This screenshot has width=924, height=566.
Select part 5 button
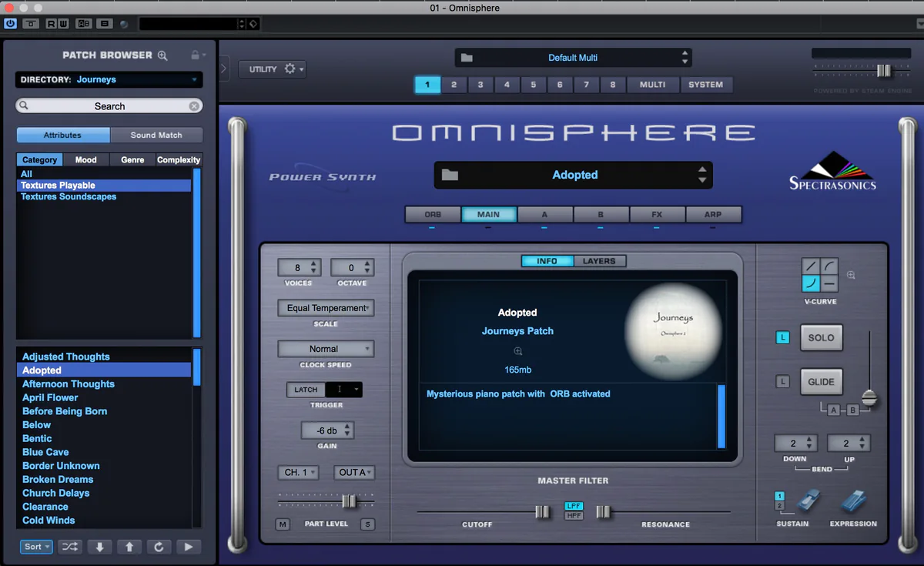534,85
